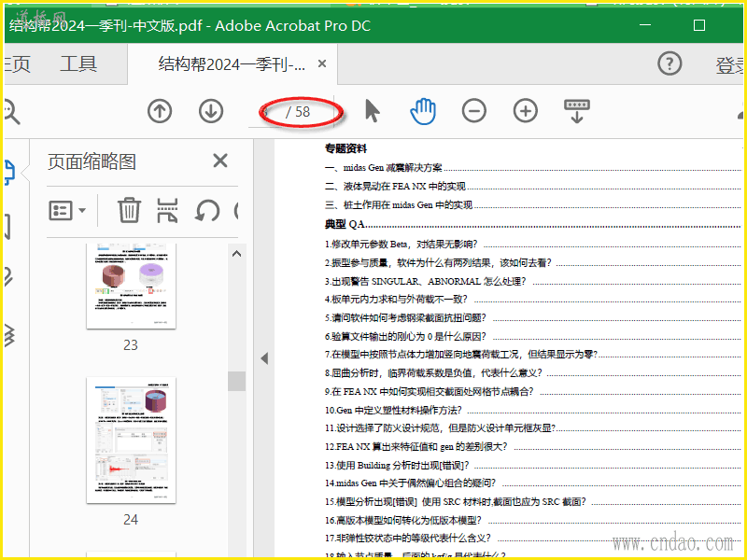Open the thumbnail options dropdown menu
Viewport: 747px width, 560px height.
(67, 210)
